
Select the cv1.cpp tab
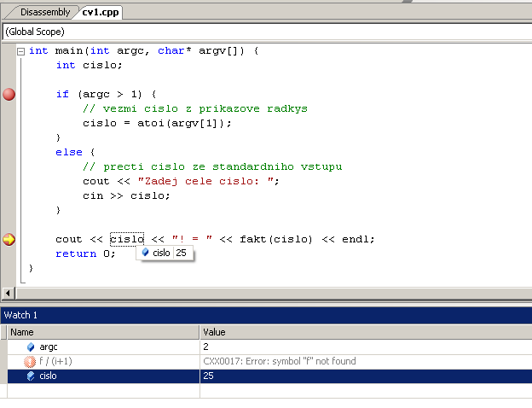101,12
